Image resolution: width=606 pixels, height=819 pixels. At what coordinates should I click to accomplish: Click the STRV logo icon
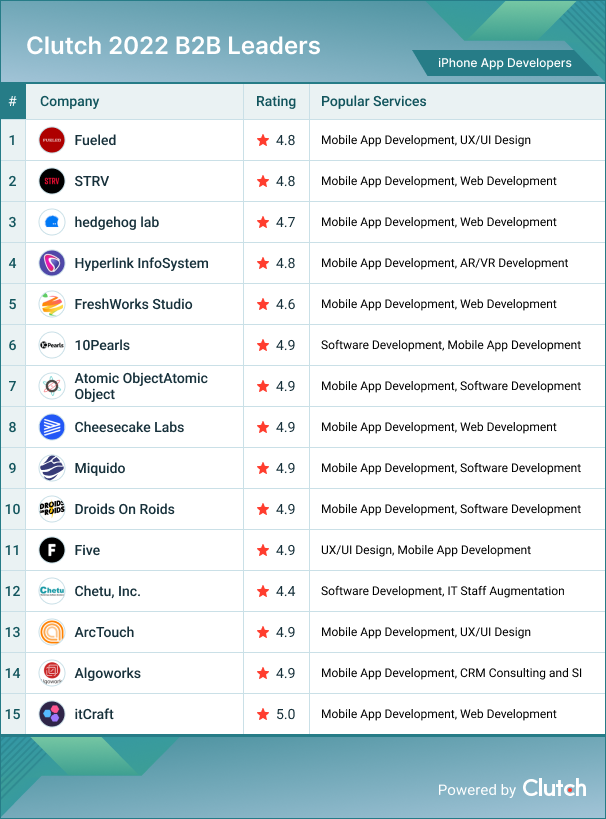52,181
